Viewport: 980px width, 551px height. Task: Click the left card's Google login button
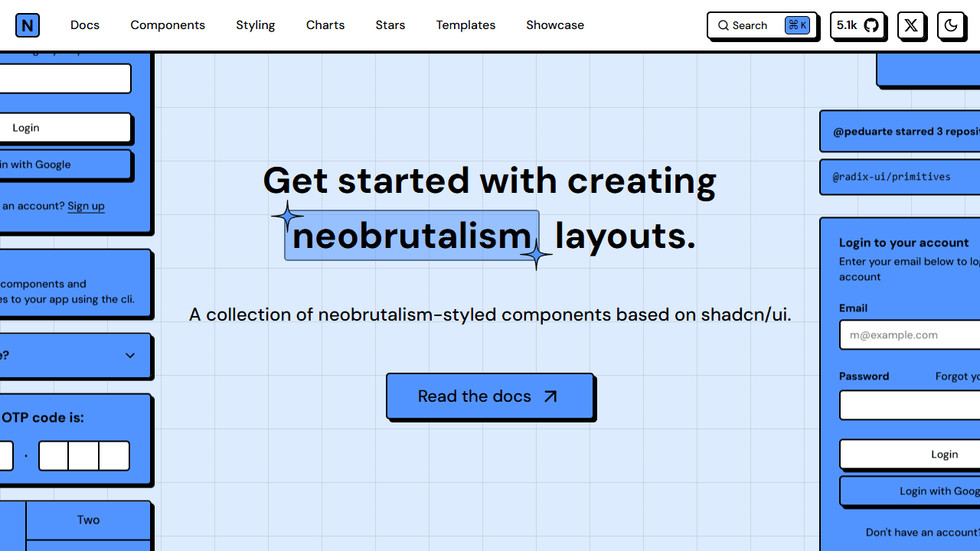(66, 165)
